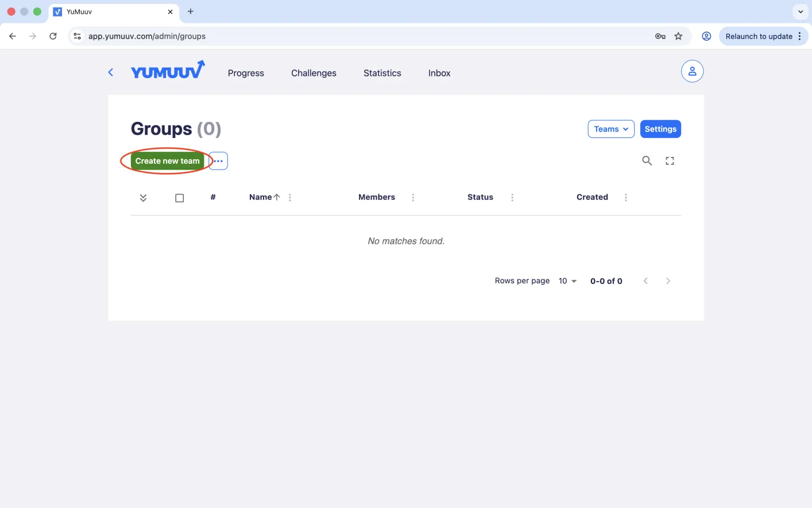Reload the page in the browser
This screenshot has height=508, width=812.
click(53, 36)
